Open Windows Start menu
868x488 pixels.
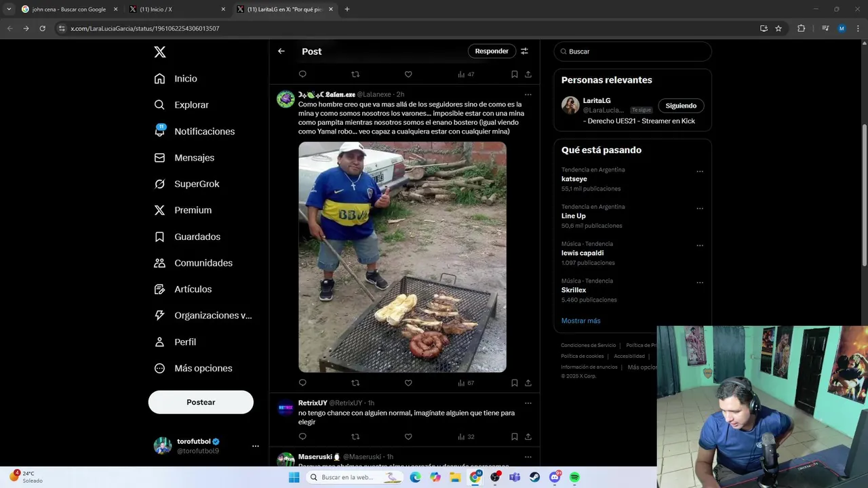click(294, 477)
